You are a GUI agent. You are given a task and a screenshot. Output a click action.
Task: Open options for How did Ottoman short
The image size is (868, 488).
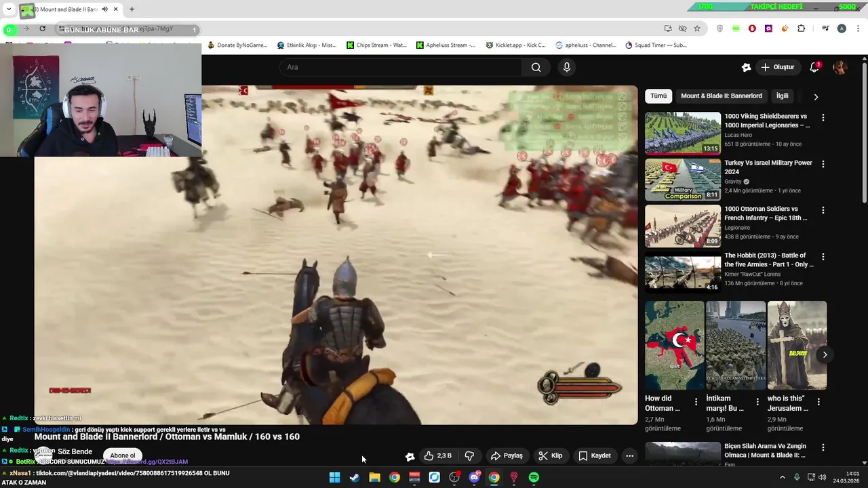click(x=696, y=401)
